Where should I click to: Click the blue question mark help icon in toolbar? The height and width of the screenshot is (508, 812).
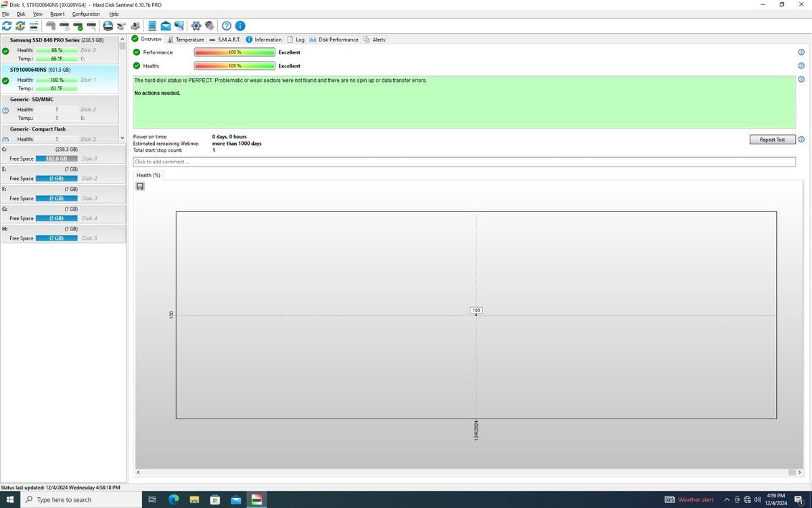point(227,26)
